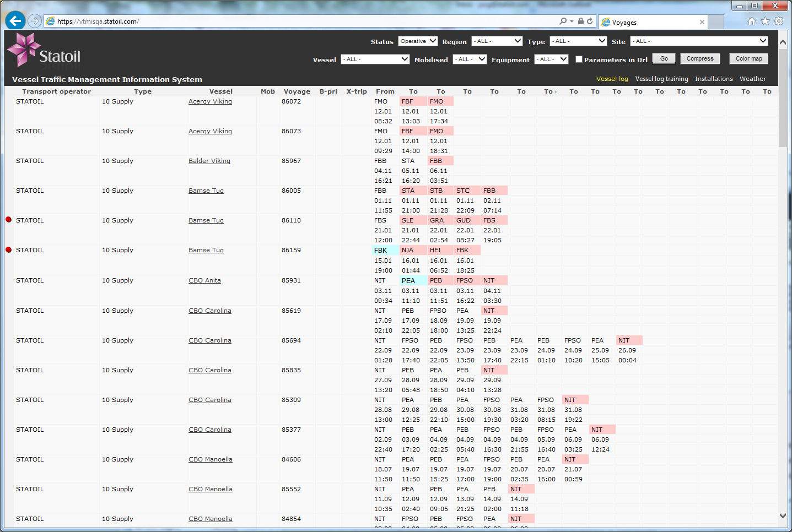Screen dimensions: 792x532
Task: Open the Vessel log training menu
Action: 661,79
